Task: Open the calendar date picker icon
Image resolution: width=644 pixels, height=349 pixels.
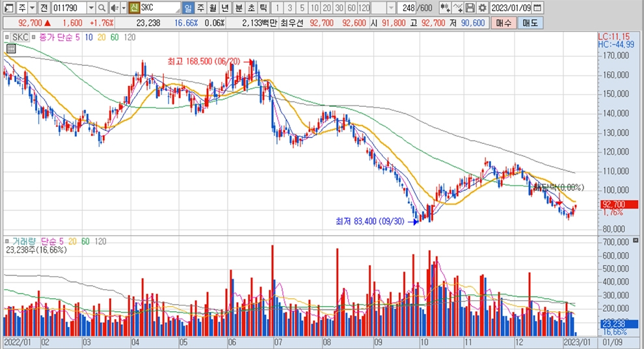Action: pyautogui.click(x=537, y=7)
